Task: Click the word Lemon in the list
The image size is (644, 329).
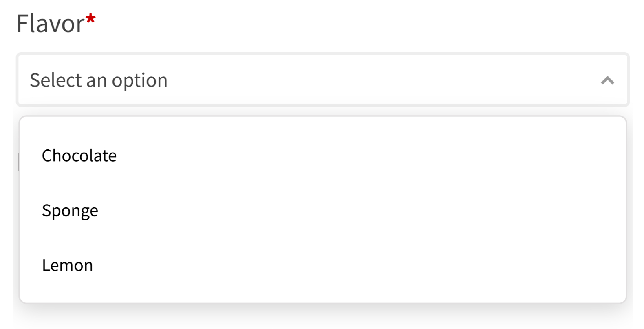Action: [x=68, y=265]
